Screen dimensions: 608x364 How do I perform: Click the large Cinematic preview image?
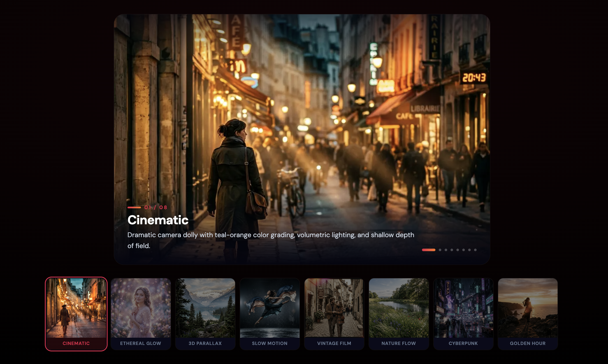pos(302,112)
